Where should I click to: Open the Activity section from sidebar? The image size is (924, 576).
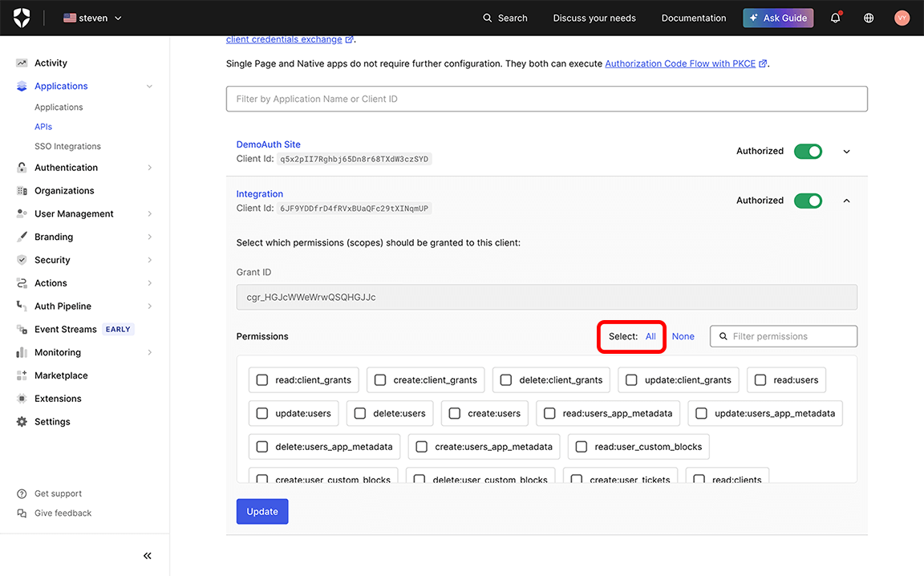click(51, 63)
